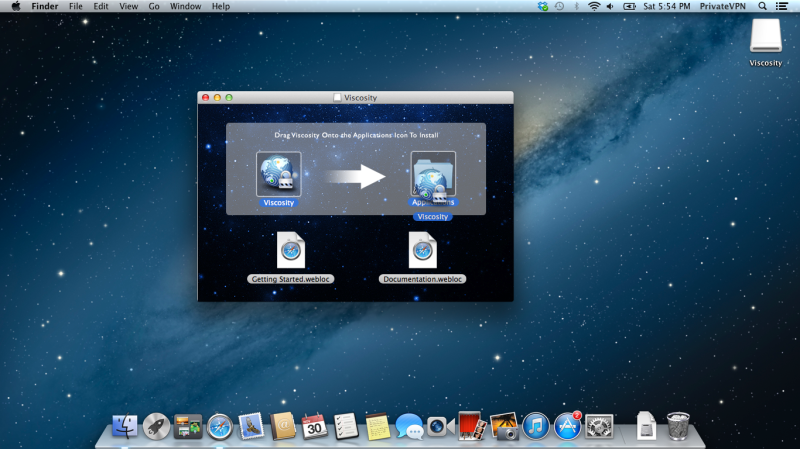
Task: Select the Viscosity disk on desktop
Action: pyautogui.click(x=765, y=38)
